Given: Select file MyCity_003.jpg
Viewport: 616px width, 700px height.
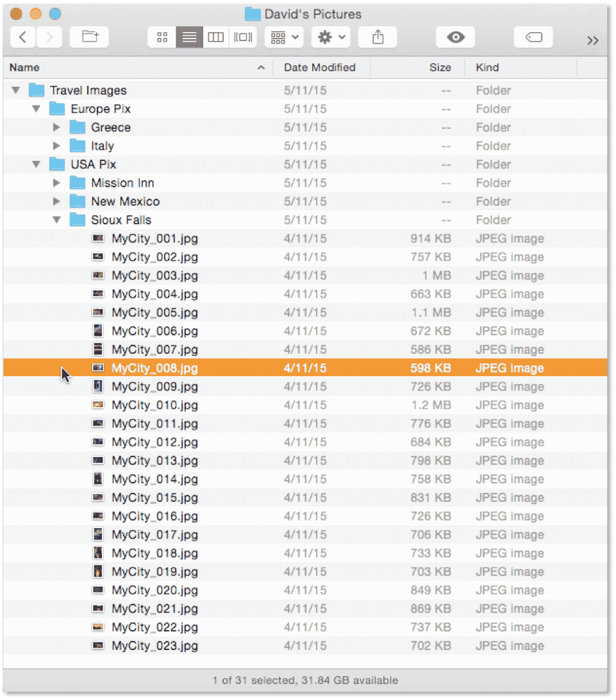Looking at the screenshot, I should pyautogui.click(x=305, y=276).
